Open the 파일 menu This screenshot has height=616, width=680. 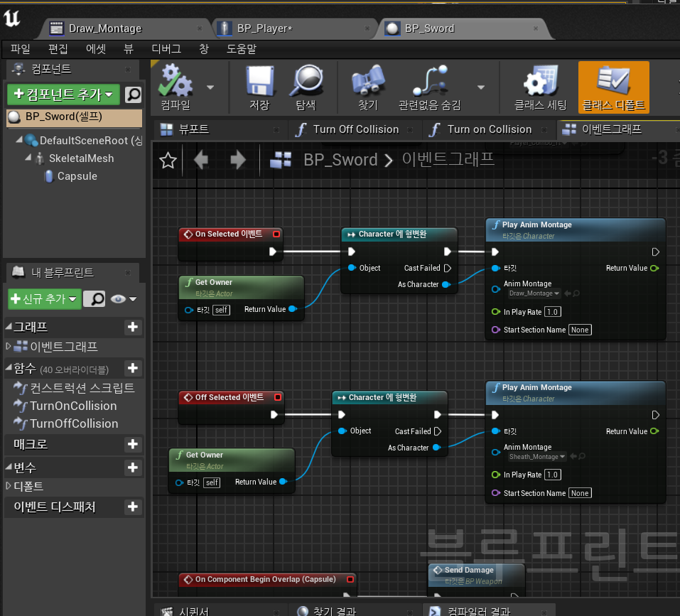[21, 49]
